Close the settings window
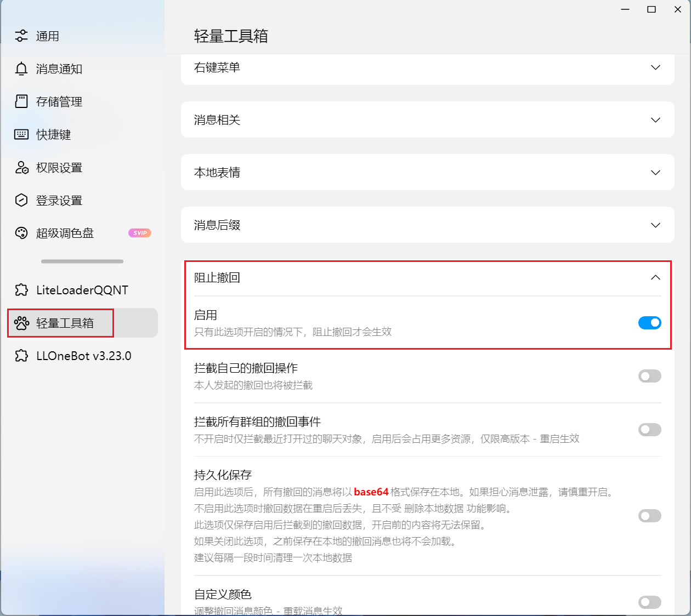The width and height of the screenshot is (691, 616). pos(678,9)
